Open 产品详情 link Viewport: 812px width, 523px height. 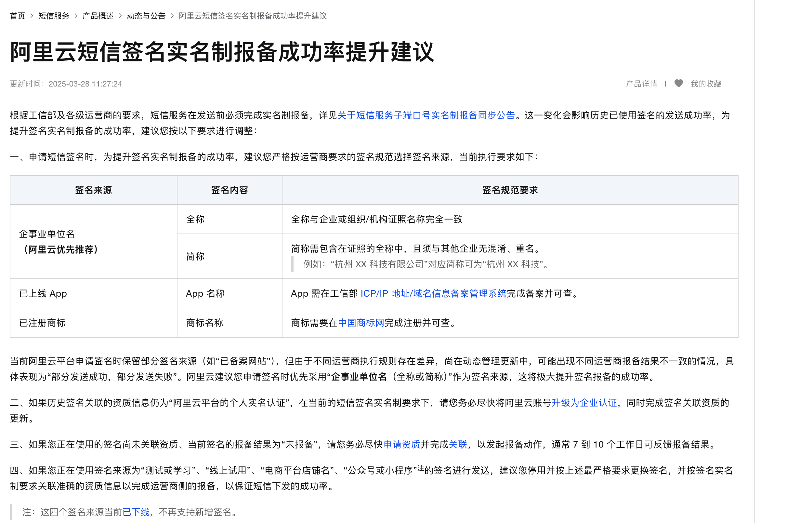coord(641,84)
